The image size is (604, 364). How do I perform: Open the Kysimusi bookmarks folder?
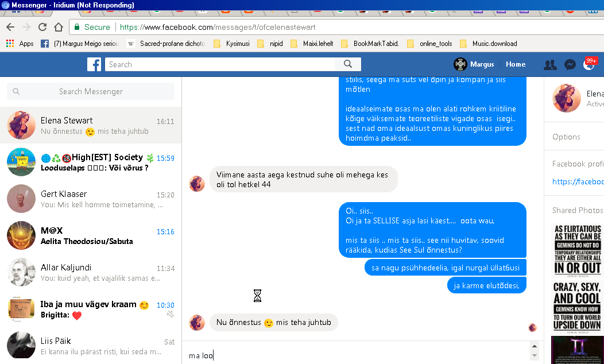pos(232,44)
